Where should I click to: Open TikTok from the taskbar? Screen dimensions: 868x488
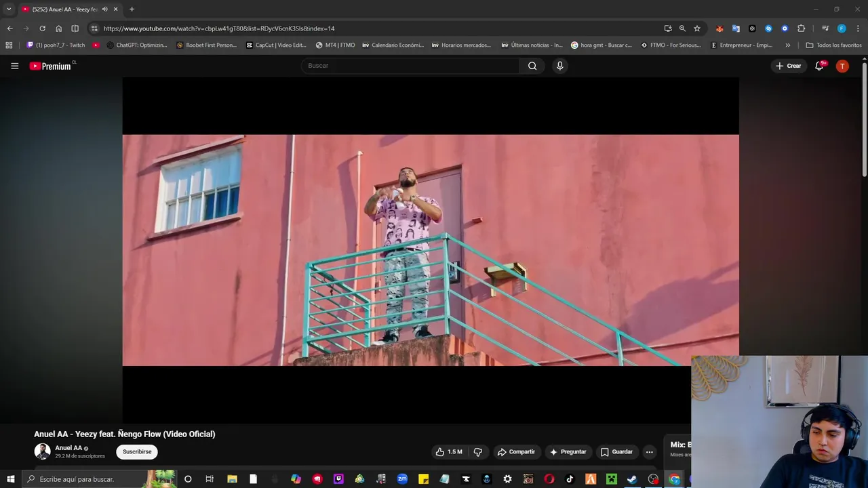[x=570, y=479]
